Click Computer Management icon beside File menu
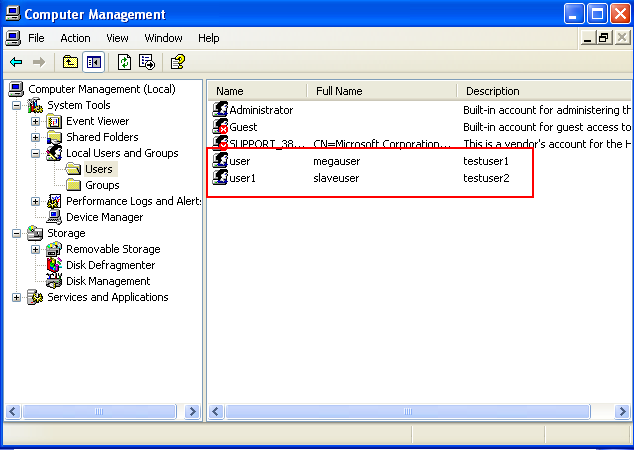634x450 pixels. point(13,38)
